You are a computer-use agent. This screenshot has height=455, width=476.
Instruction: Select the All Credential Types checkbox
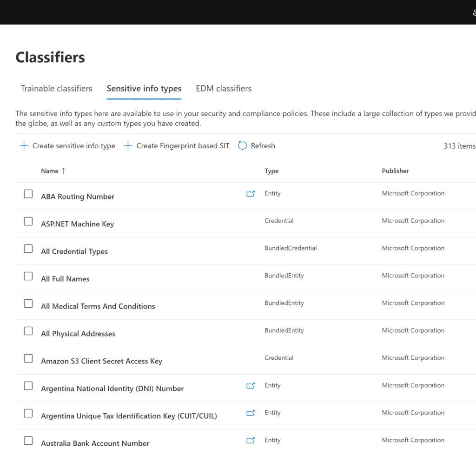(x=28, y=249)
